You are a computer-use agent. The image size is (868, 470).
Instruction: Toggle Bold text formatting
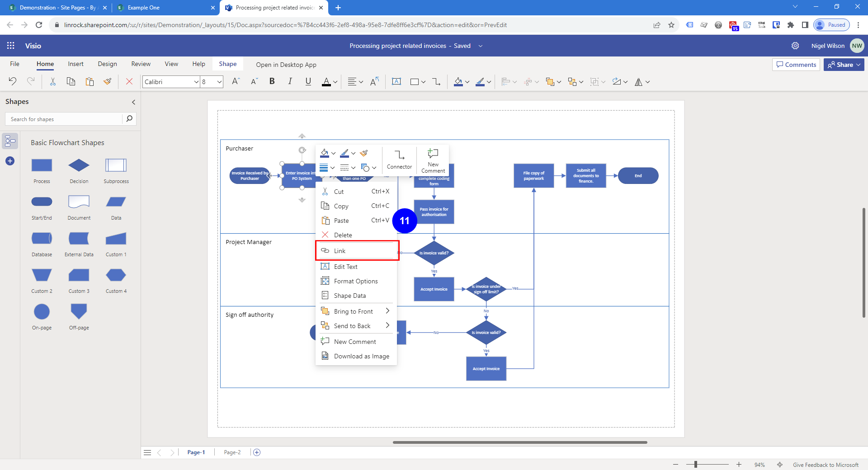click(272, 81)
